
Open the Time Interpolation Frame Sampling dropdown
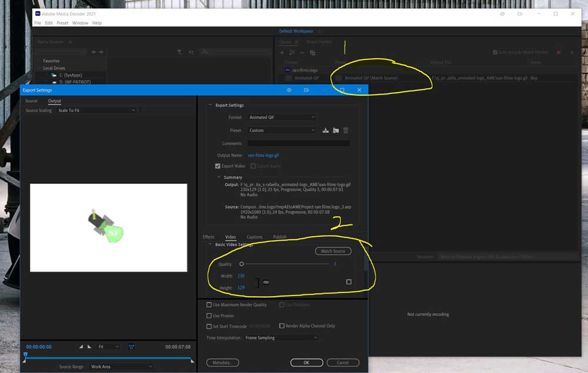pos(281,338)
